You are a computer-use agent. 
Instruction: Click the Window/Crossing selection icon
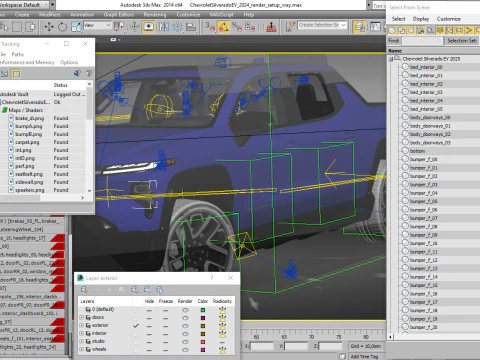click(30, 27)
